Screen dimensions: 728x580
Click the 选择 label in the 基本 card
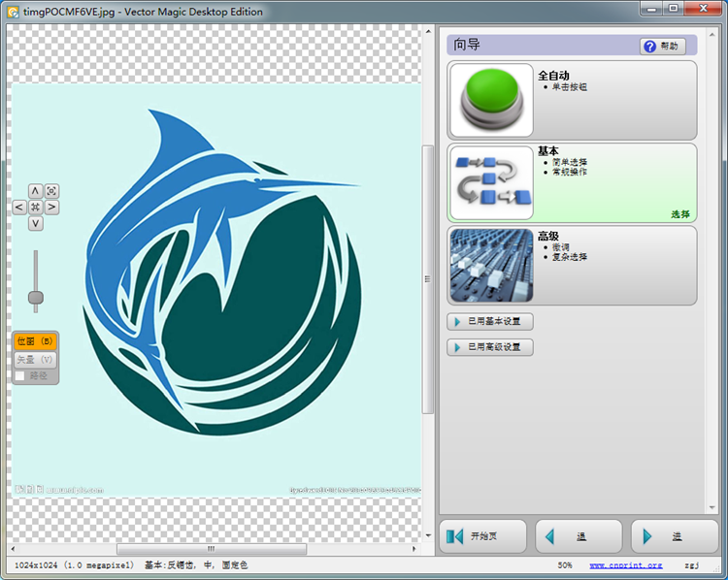coord(680,214)
